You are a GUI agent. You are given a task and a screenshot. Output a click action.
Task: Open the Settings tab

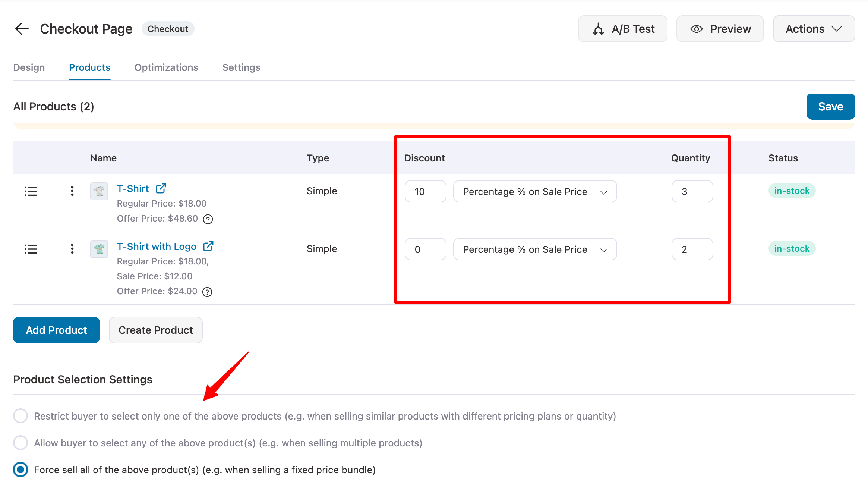(241, 67)
